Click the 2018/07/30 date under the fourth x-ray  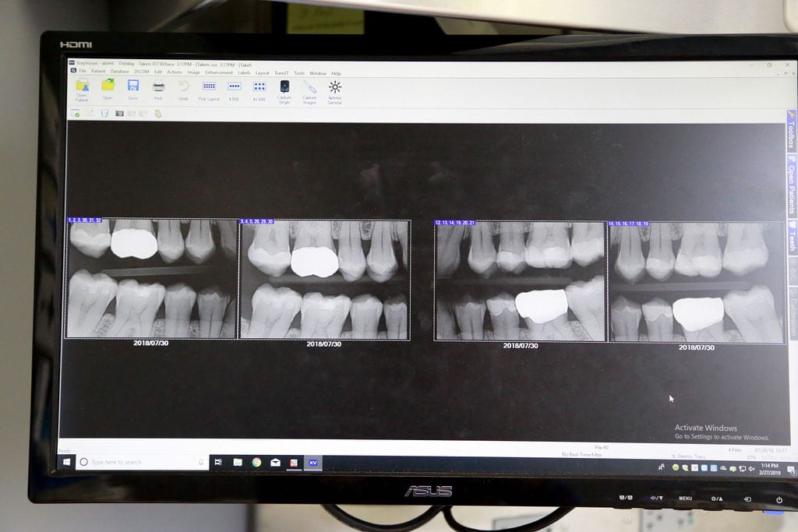pos(696,347)
